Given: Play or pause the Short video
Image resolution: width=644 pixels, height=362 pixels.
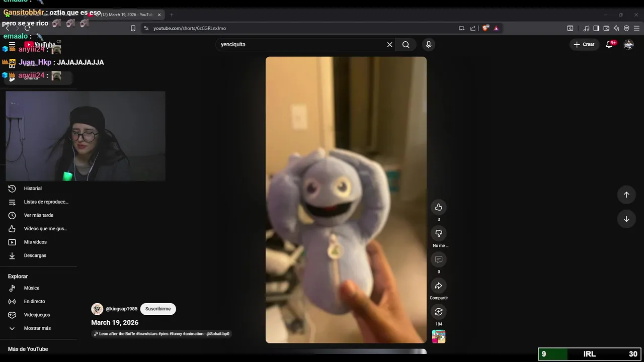Looking at the screenshot, I should point(346,200).
